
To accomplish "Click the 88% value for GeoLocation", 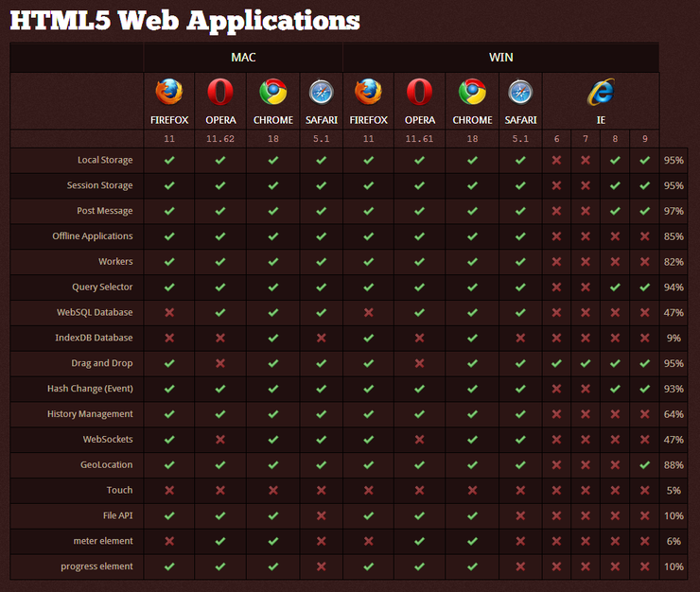I will pos(674,465).
